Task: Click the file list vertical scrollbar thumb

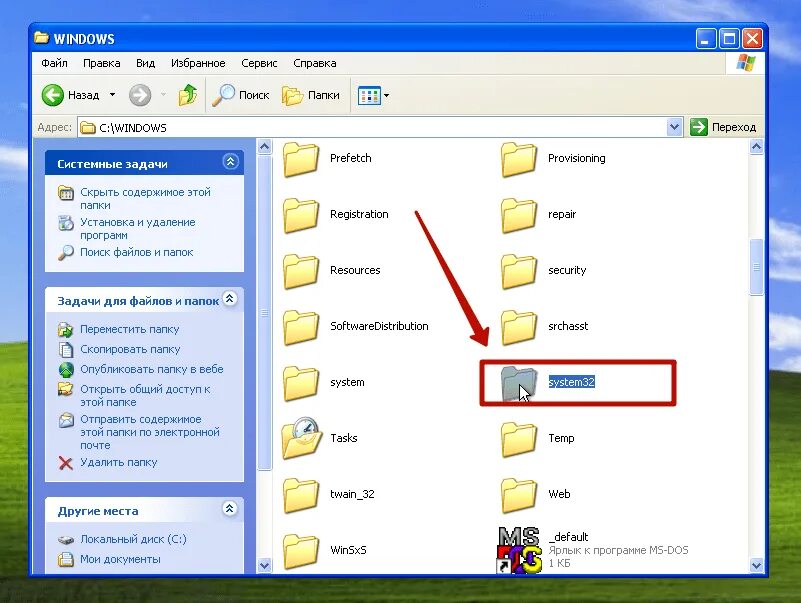Action: point(757,267)
